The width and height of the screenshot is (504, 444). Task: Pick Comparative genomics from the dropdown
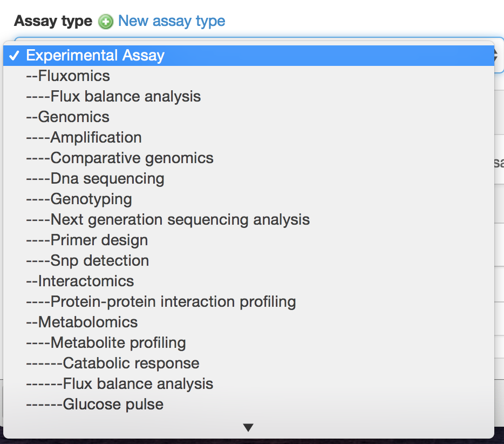(x=119, y=158)
